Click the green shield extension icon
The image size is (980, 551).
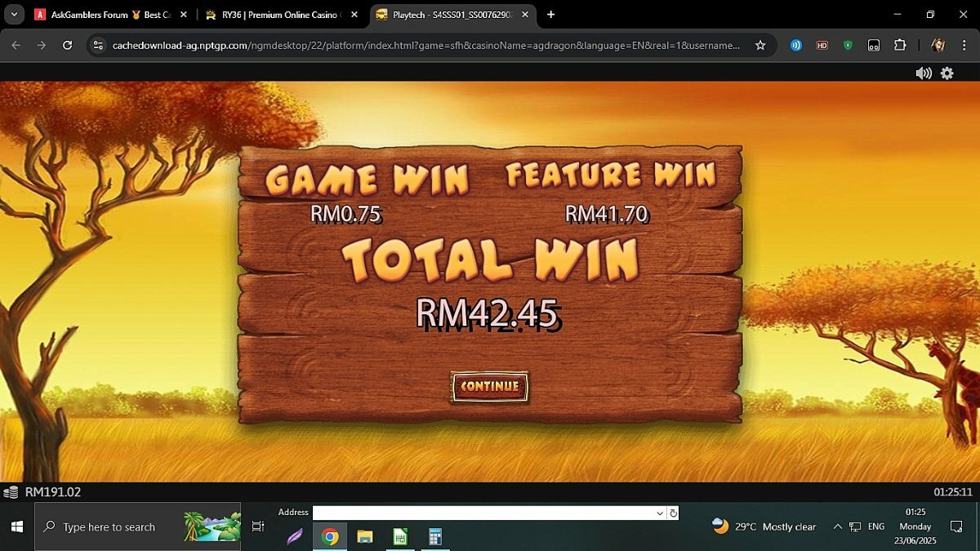coord(848,45)
